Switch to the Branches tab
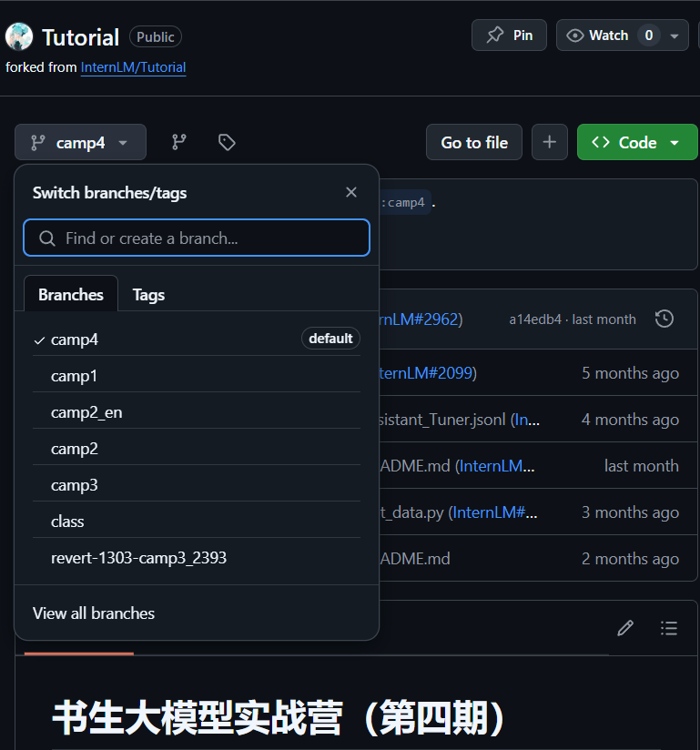The height and width of the screenshot is (750, 700). point(71,295)
